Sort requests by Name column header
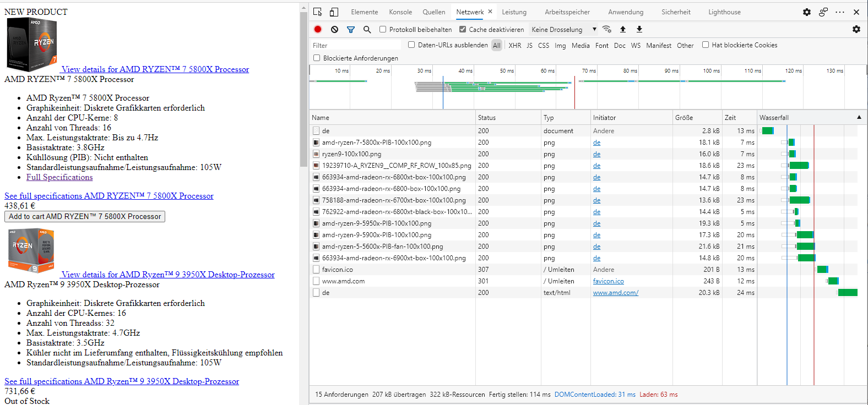The width and height of the screenshot is (868, 405). tap(392, 117)
